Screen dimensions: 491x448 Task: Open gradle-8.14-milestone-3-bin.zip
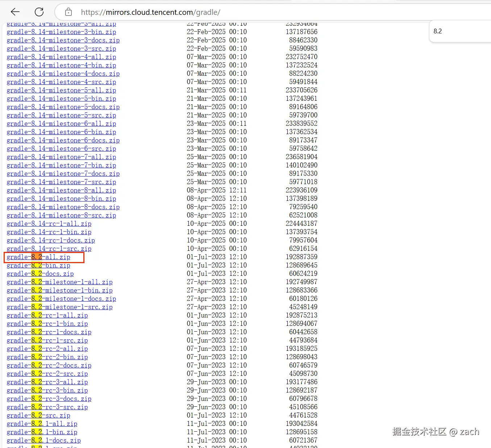coord(62,32)
